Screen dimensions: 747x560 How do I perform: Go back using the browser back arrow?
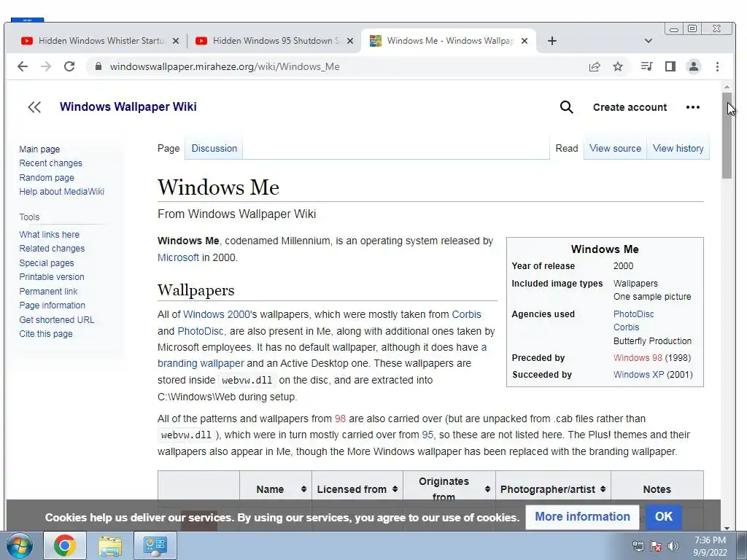23,66
